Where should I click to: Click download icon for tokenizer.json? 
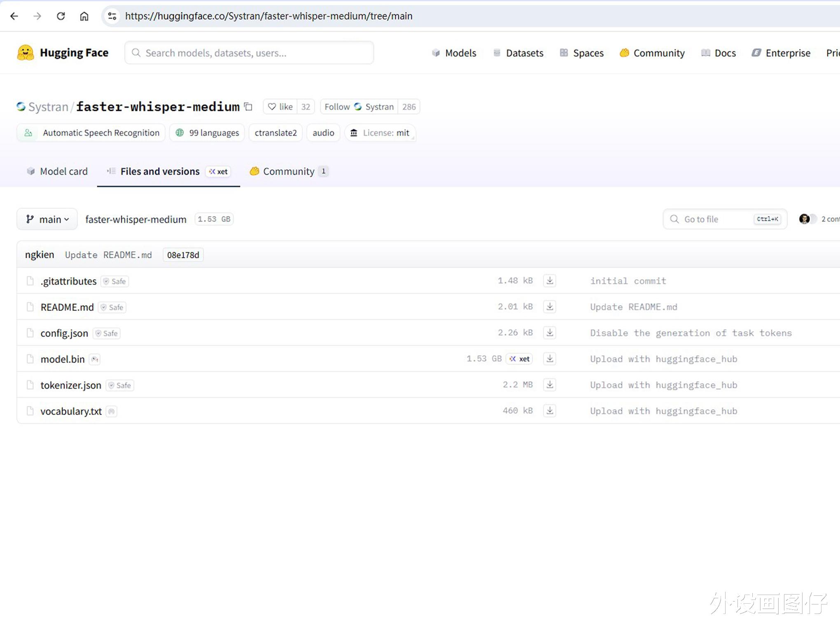pos(550,385)
